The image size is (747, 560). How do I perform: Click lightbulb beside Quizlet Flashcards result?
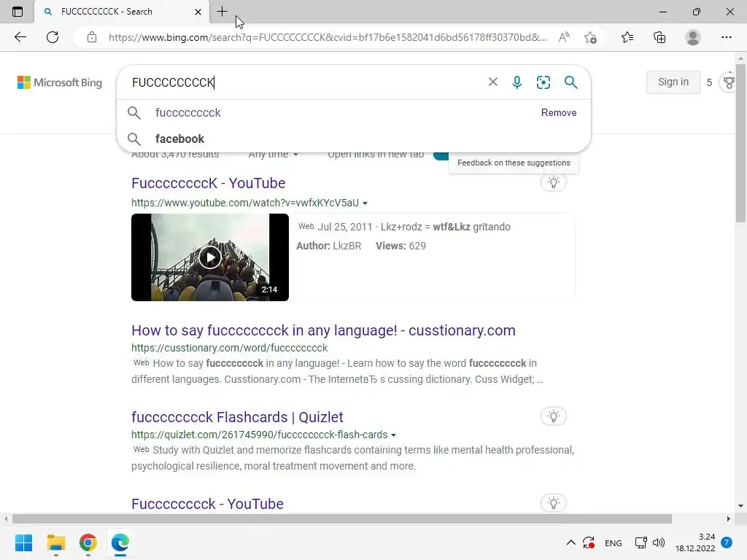click(554, 416)
